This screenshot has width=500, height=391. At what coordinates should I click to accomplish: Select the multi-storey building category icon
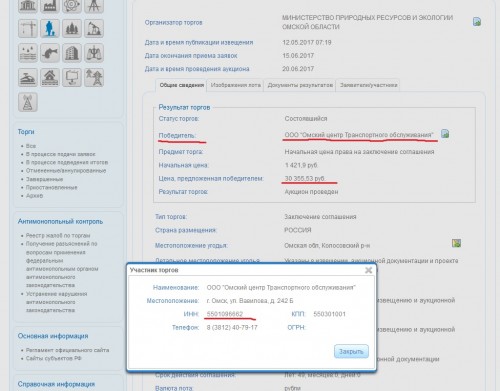point(72,53)
